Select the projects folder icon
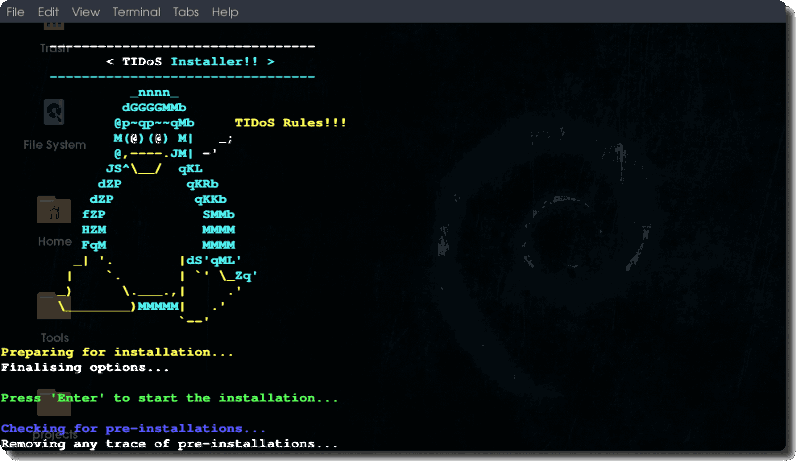800x465 pixels. point(54,405)
